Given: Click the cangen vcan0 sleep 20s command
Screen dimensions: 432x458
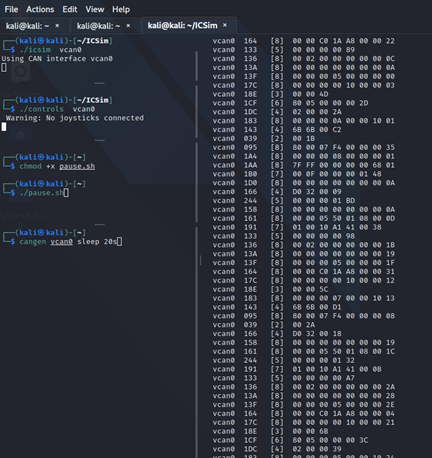Looking at the screenshot, I should [68, 241].
